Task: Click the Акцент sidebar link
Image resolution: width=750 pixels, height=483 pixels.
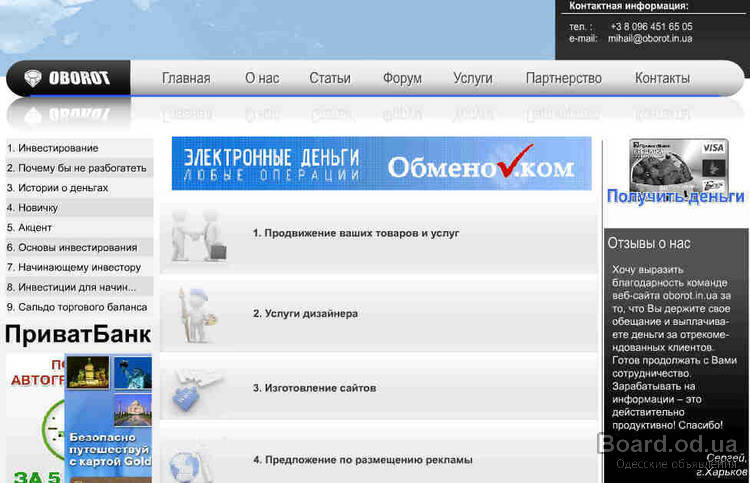Action: 79,228
